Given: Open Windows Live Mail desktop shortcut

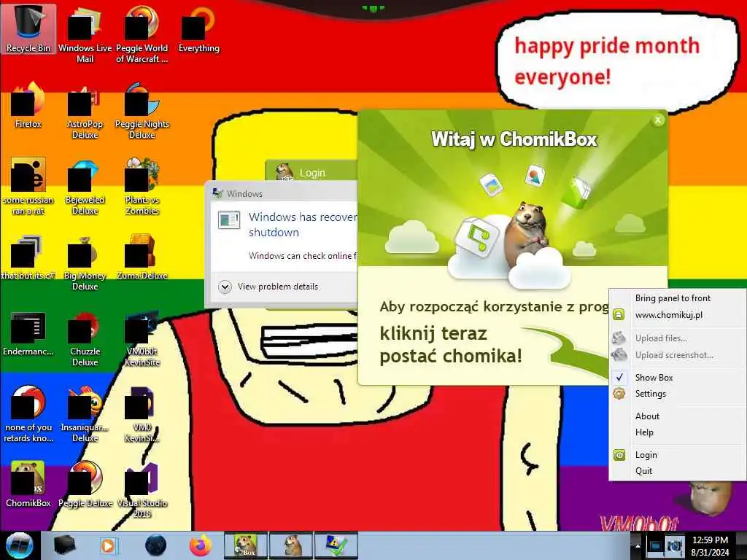Looking at the screenshot, I should [85, 34].
